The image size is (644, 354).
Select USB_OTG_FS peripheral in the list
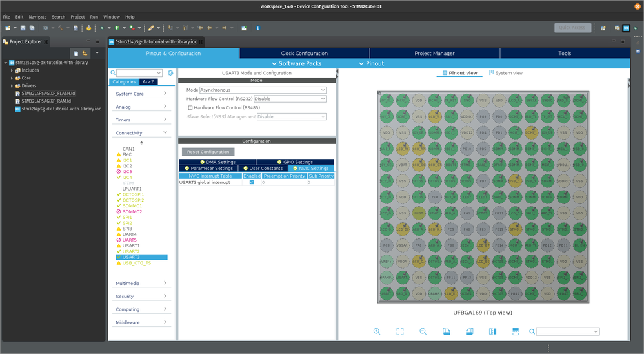click(x=136, y=263)
